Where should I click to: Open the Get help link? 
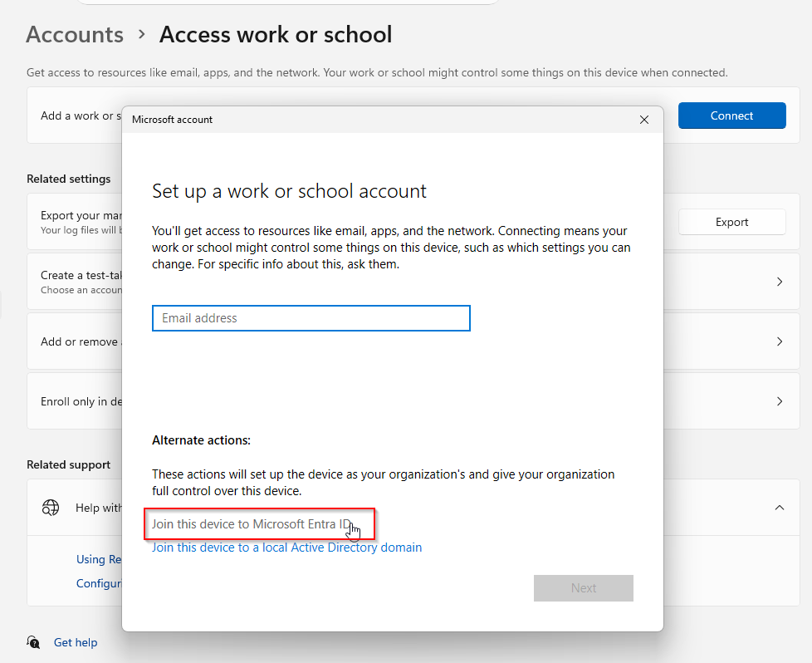76,642
